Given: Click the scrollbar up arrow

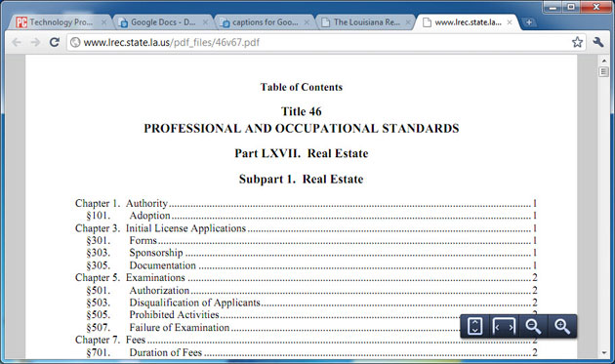Looking at the screenshot, I should pyautogui.click(x=604, y=61).
